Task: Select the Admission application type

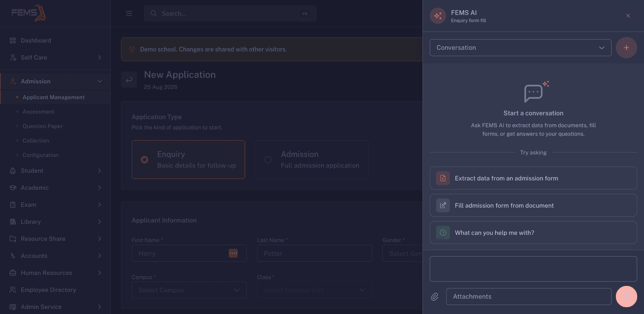Action: [x=312, y=160]
